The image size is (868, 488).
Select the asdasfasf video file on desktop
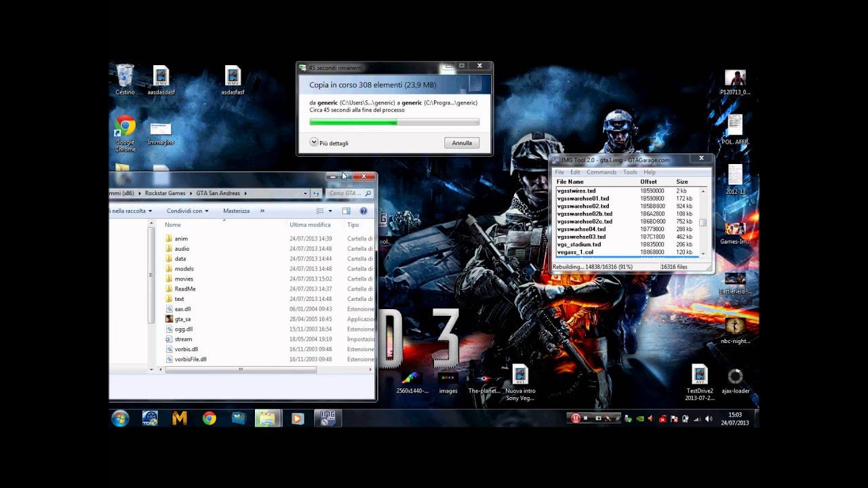(233, 80)
